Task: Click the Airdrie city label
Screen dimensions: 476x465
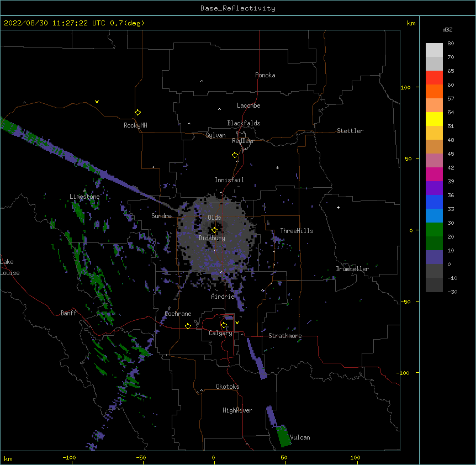Action: (223, 297)
